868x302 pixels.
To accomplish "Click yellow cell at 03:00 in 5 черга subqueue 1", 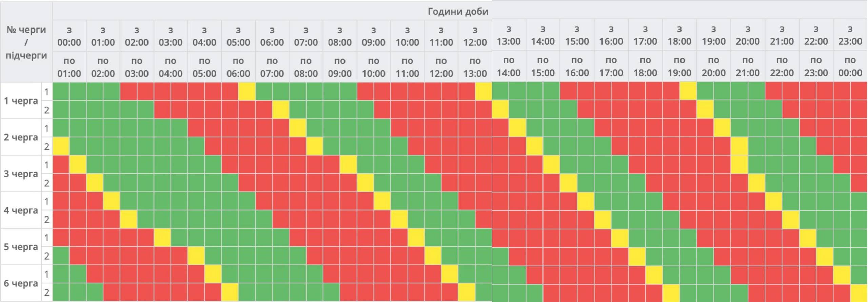I will [x=162, y=238].
